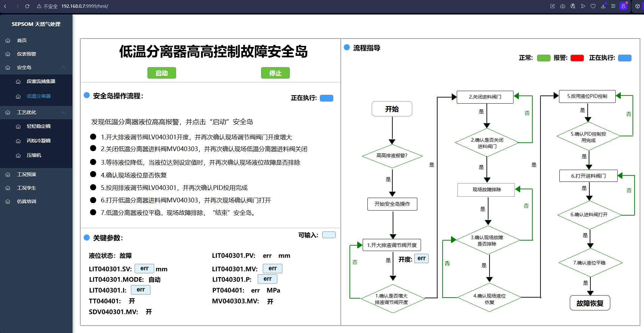Open the browser downloads icon

603,6
